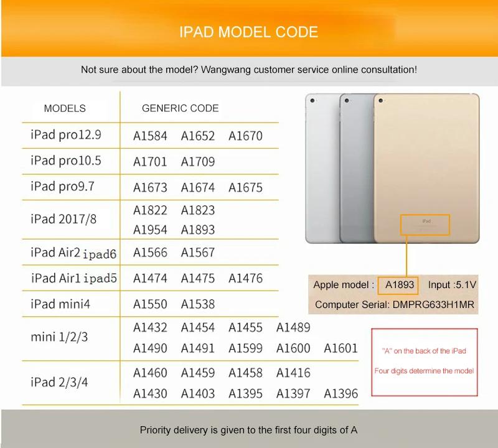Click code A1455

(x=245, y=328)
